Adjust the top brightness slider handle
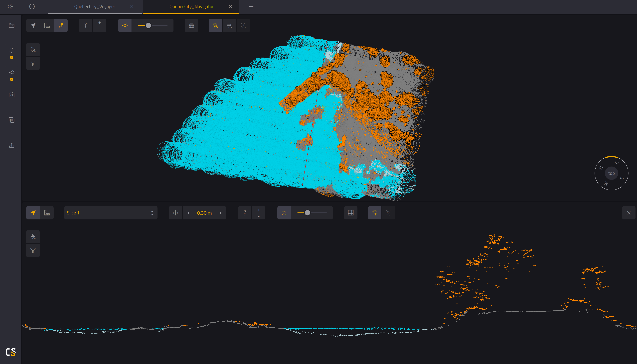The image size is (637, 364). (148, 25)
